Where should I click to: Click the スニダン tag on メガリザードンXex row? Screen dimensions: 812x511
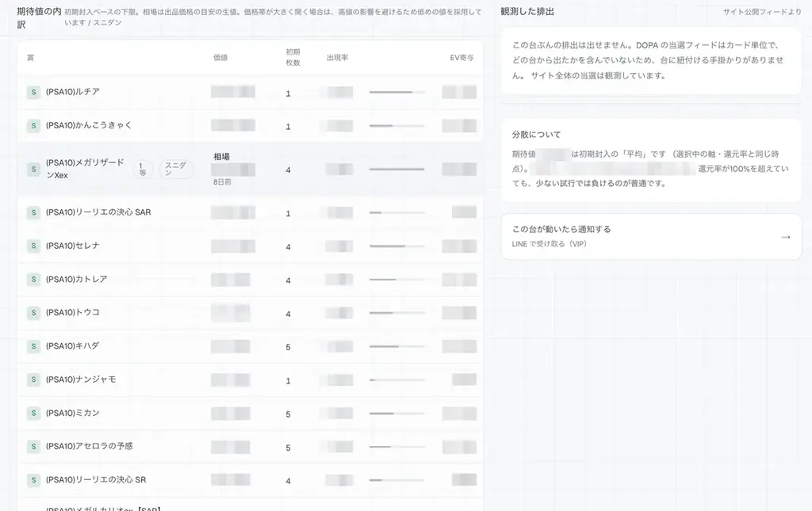click(175, 169)
